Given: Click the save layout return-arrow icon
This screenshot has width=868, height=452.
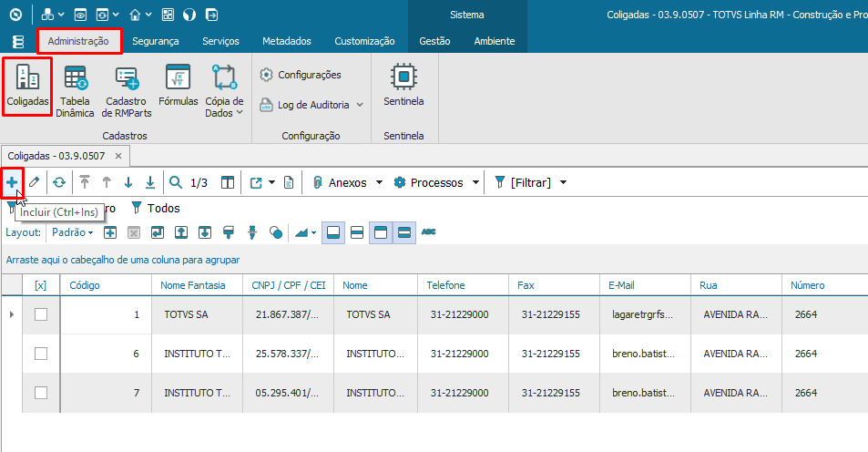Looking at the screenshot, I should [158, 232].
